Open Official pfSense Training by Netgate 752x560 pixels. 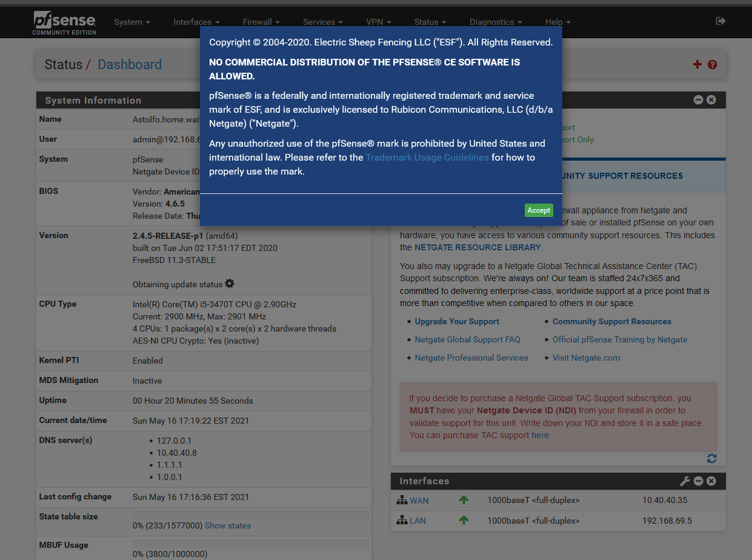click(x=620, y=339)
